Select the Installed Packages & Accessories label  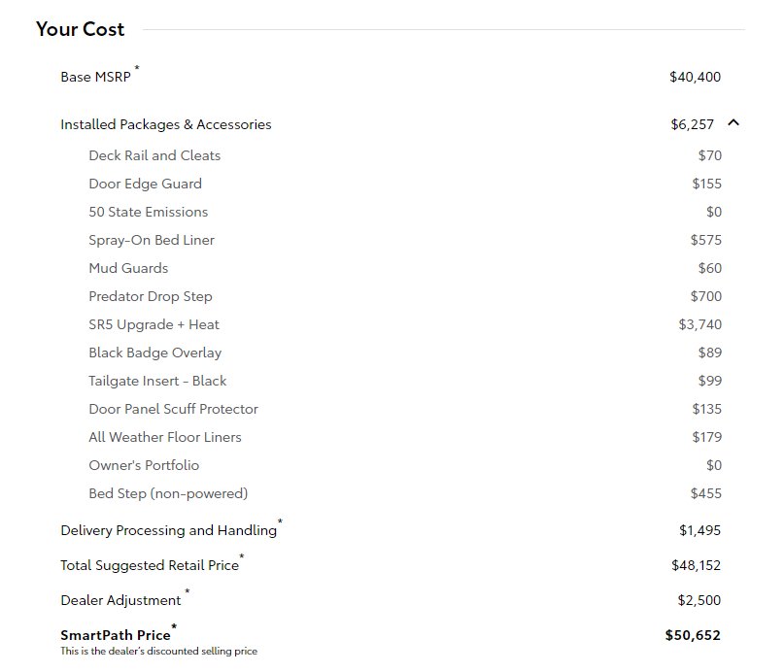click(166, 124)
